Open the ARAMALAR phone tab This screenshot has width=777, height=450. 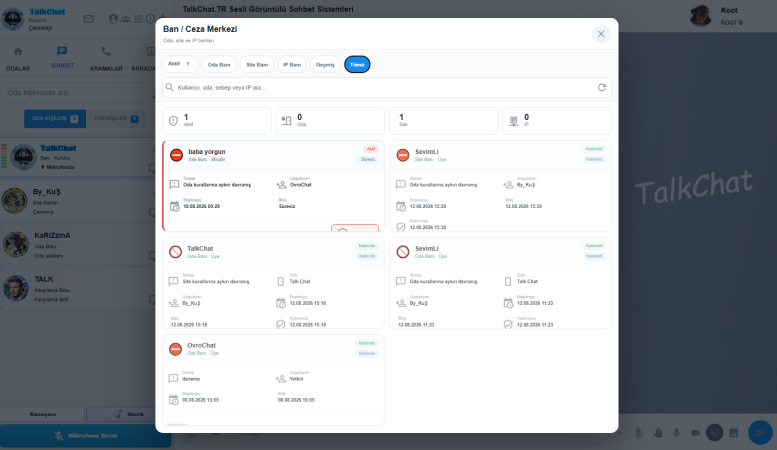pyautogui.click(x=106, y=59)
